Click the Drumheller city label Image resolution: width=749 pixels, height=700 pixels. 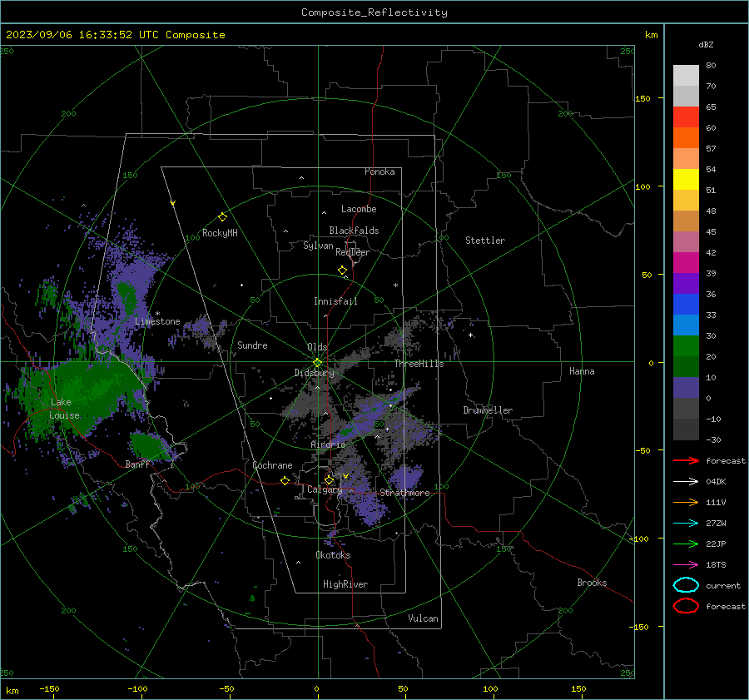pos(488,410)
